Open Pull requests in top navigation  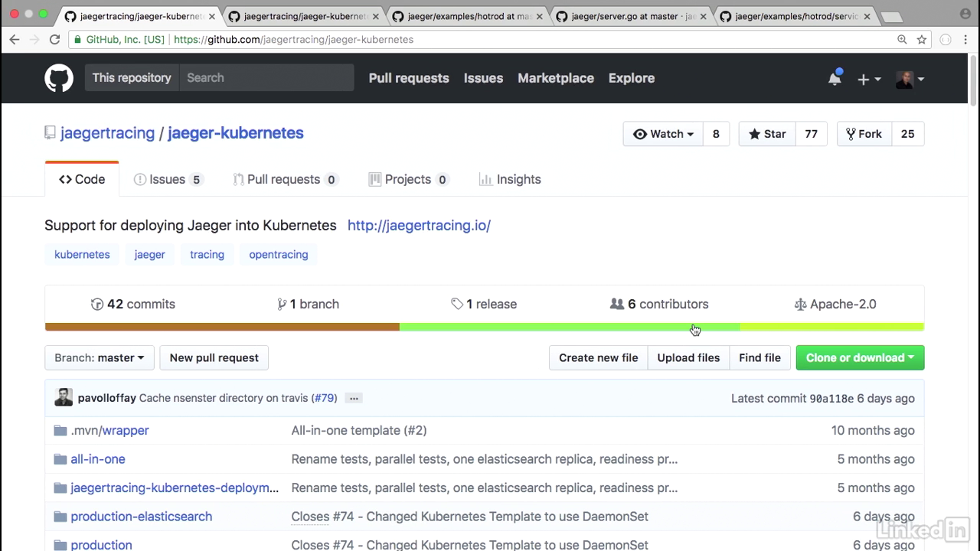point(409,78)
